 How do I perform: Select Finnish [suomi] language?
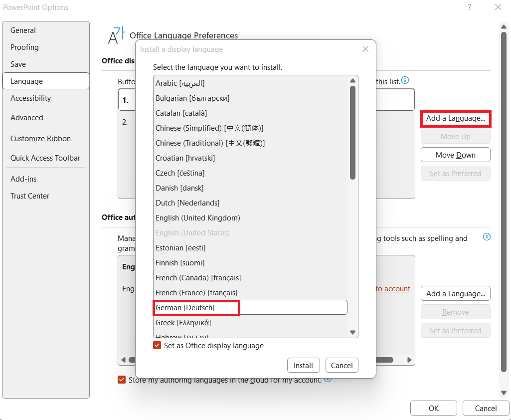coord(250,263)
